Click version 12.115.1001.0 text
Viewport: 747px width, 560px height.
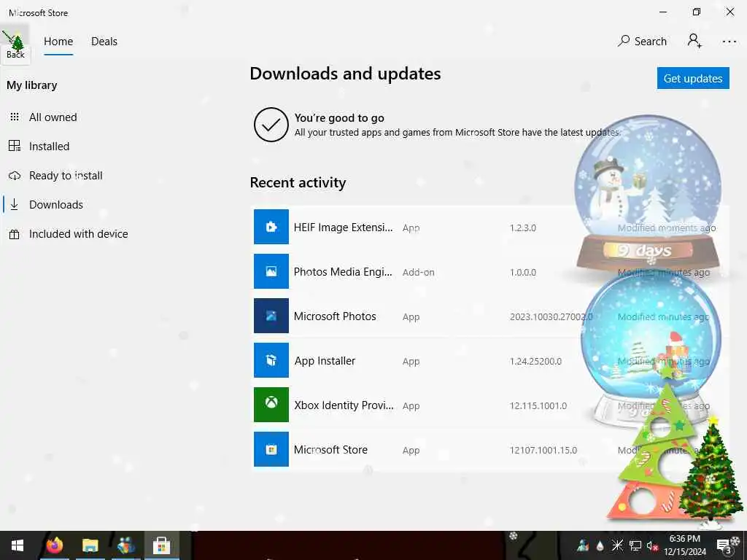click(538, 405)
